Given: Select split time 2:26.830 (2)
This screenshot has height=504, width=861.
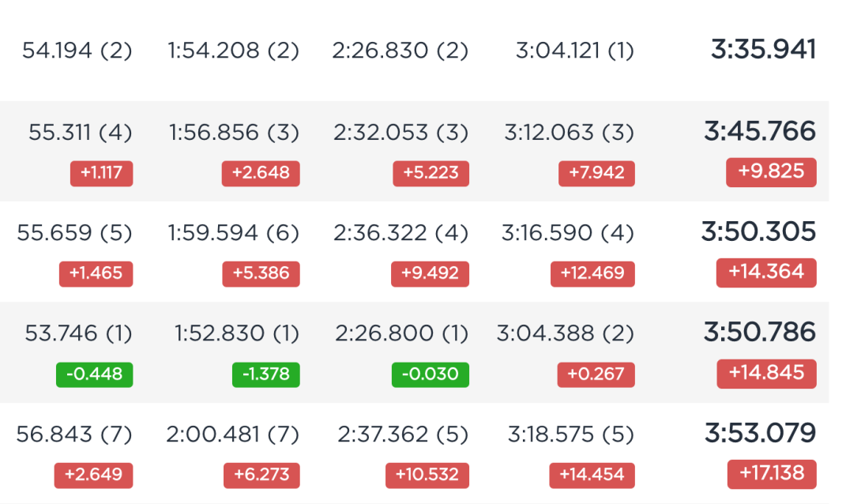Looking at the screenshot, I should click(400, 51).
